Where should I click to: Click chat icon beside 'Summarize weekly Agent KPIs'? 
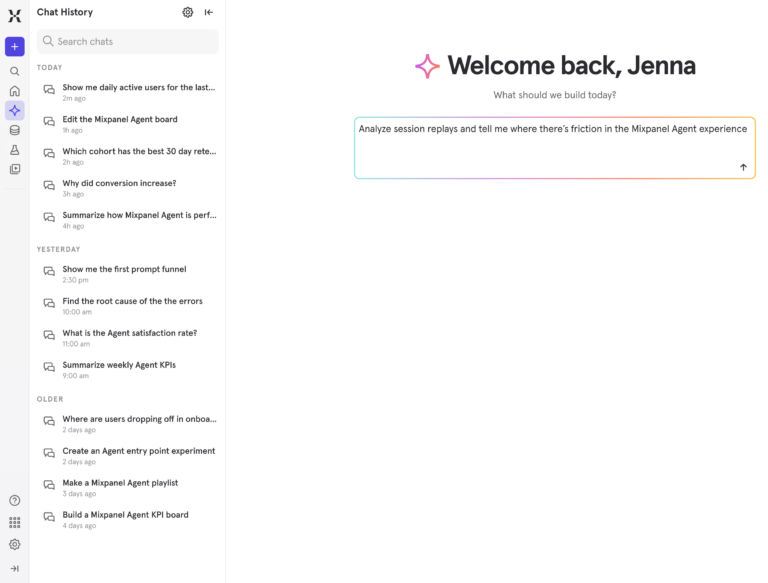point(49,367)
